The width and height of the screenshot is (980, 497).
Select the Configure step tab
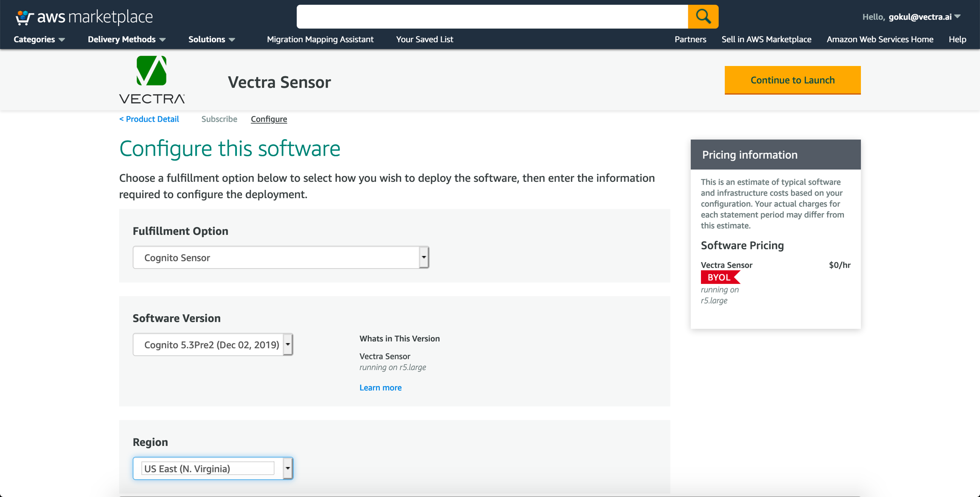[269, 119]
